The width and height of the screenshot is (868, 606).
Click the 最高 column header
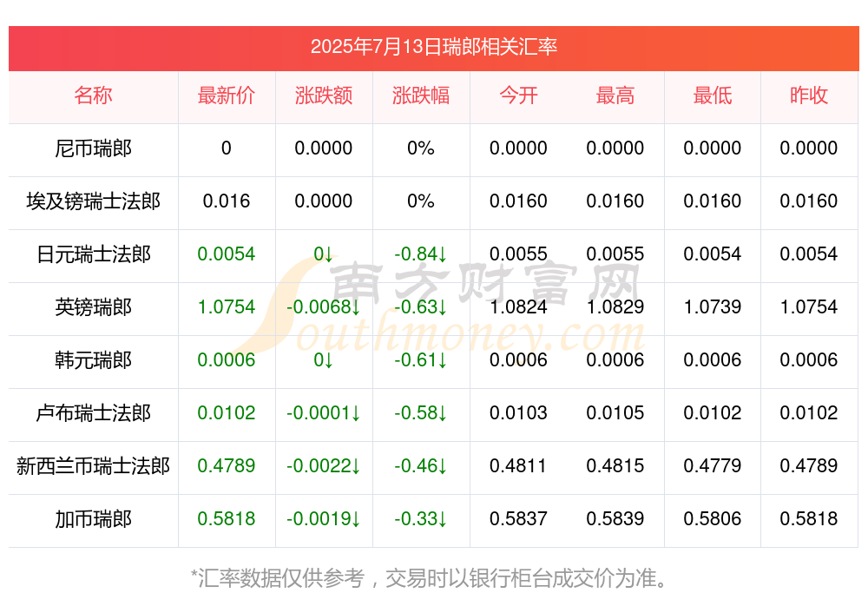tap(615, 96)
